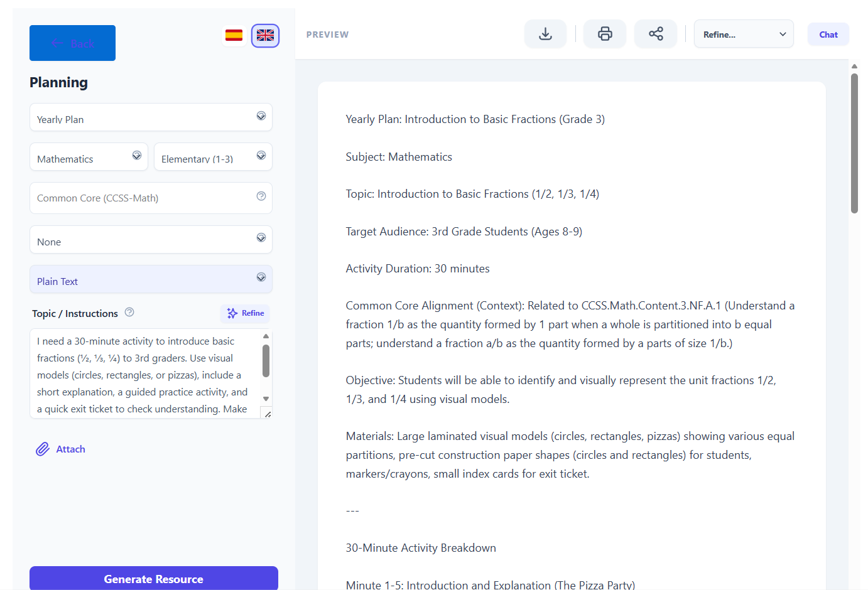Open the Yearly Plan dropdown
Image resolution: width=868 pixels, height=590 pixels.
151,117
